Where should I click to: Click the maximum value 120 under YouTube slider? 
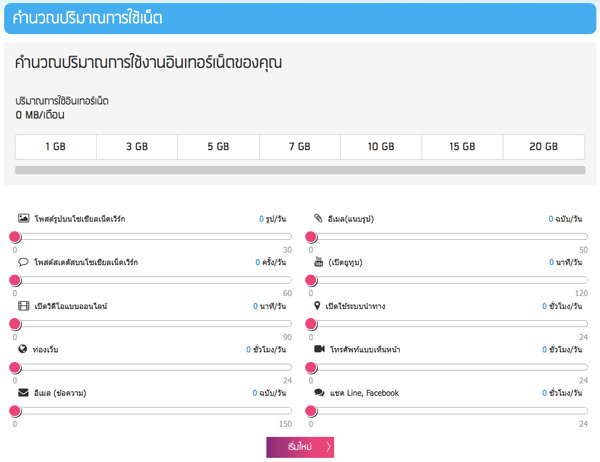[581, 293]
